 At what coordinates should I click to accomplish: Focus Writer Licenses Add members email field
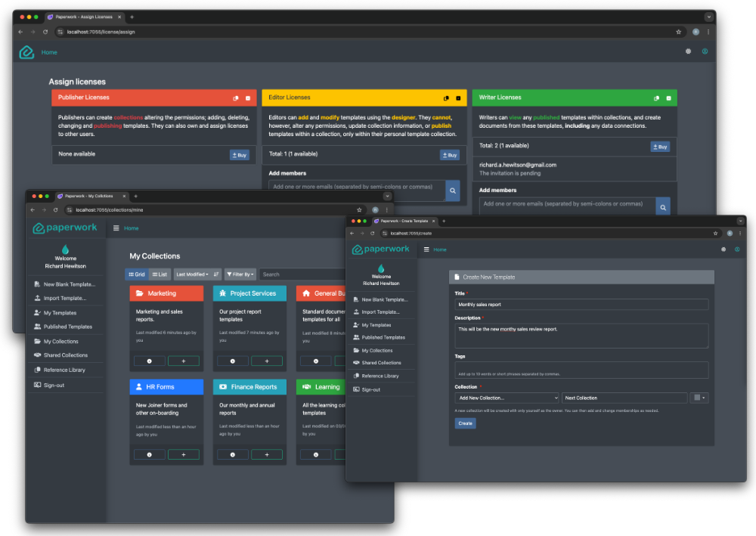(568, 204)
